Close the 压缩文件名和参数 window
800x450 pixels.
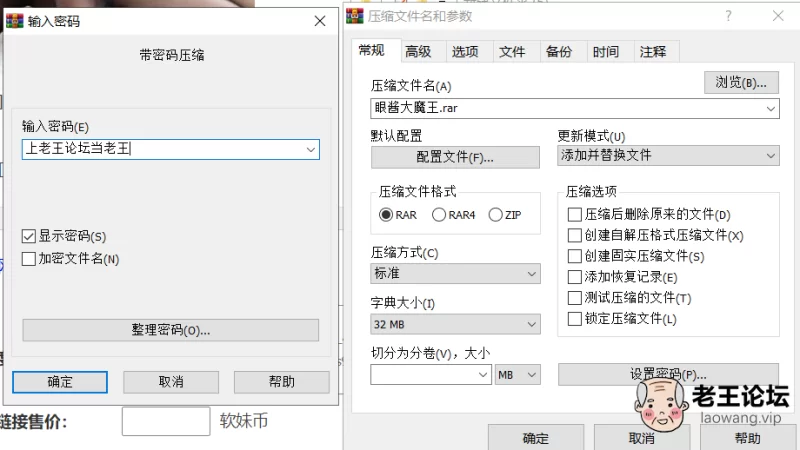[778, 16]
